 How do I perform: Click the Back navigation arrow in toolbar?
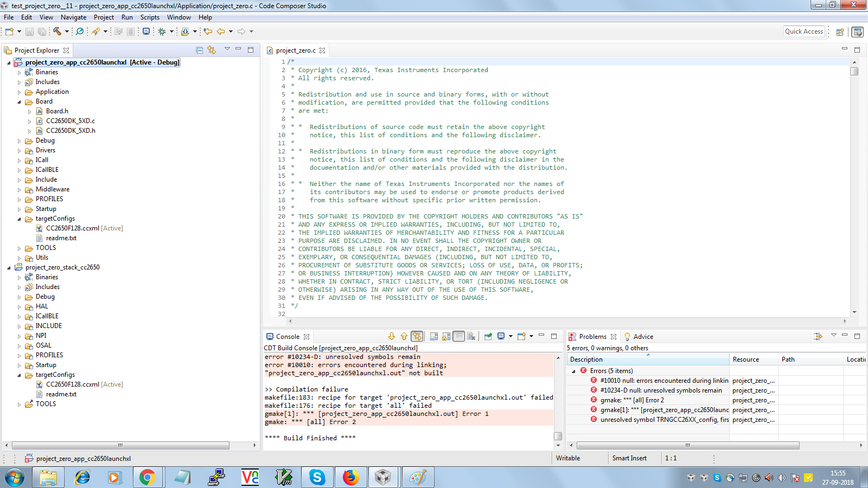pos(221,31)
